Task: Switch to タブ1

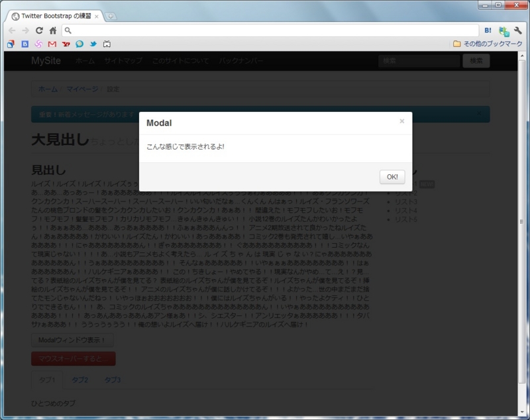Action: pos(47,380)
